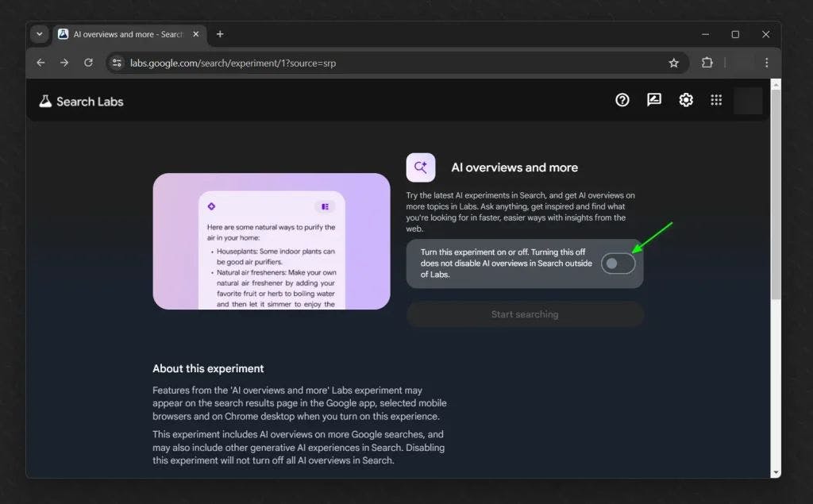Select the AI overviews and more tab

(x=127, y=34)
